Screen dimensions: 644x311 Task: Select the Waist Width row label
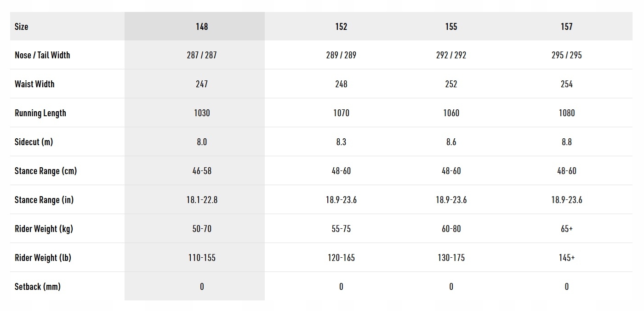pyautogui.click(x=34, y=84)
